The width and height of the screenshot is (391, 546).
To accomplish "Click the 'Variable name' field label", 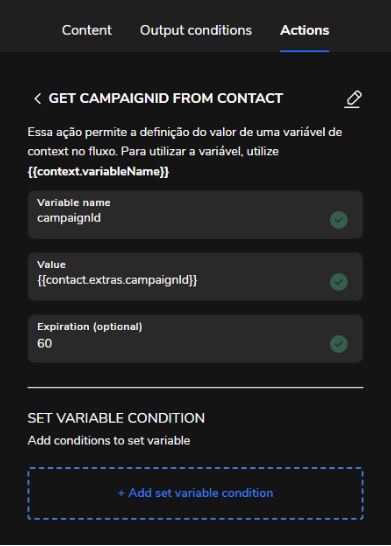I will pos(74,203).
